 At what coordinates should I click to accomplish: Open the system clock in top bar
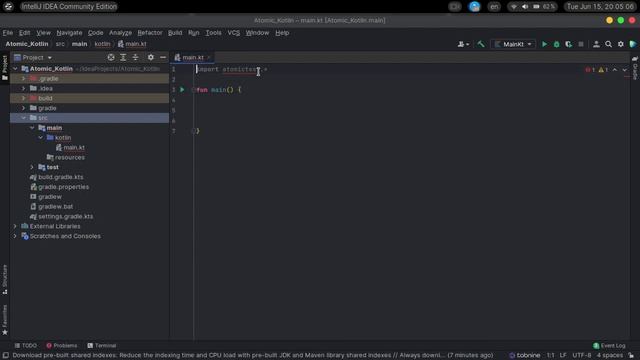tap(600, 7)
